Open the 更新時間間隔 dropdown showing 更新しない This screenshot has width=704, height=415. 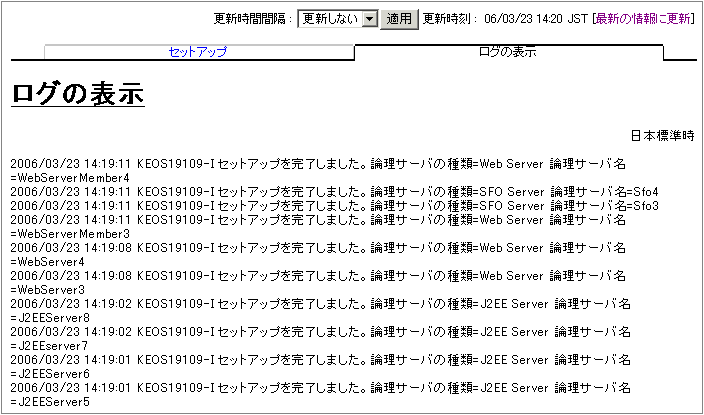pos(338,19)
